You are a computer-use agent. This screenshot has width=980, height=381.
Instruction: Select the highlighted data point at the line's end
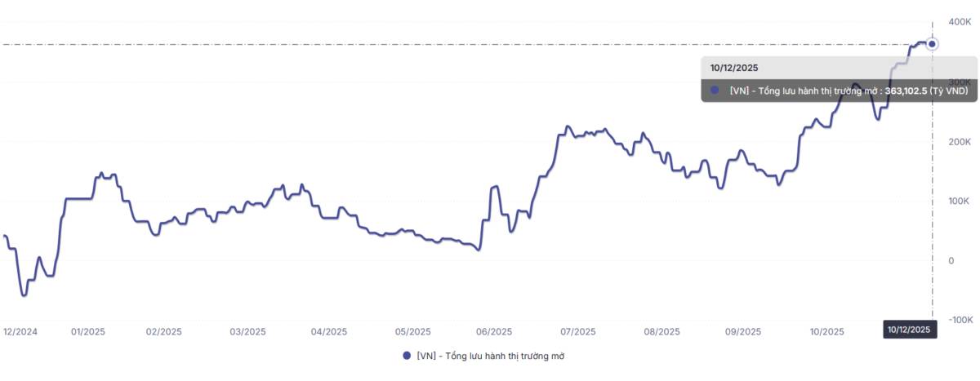[932, 44]
